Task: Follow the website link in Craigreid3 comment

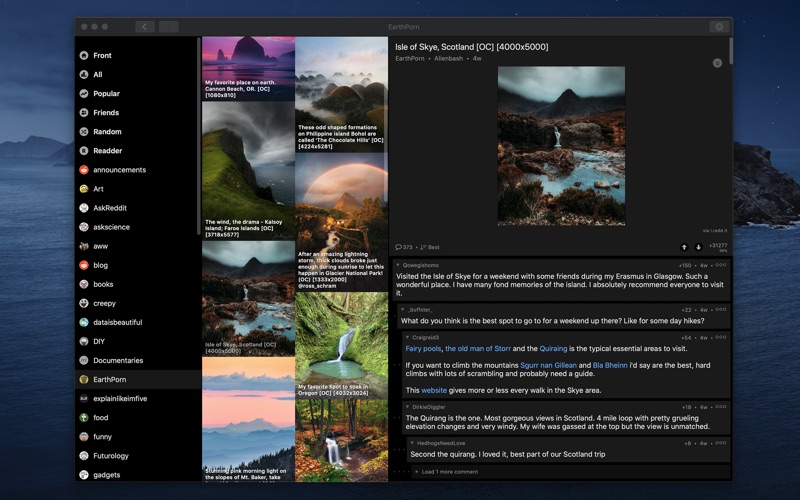Action: (x=434, y=390)
